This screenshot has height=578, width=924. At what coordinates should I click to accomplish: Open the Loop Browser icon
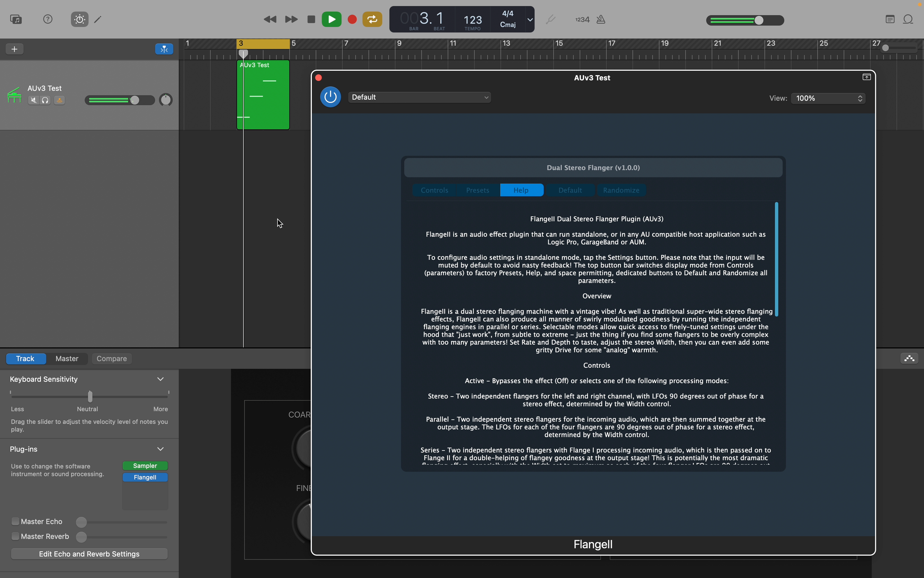(x=908, y=20)
